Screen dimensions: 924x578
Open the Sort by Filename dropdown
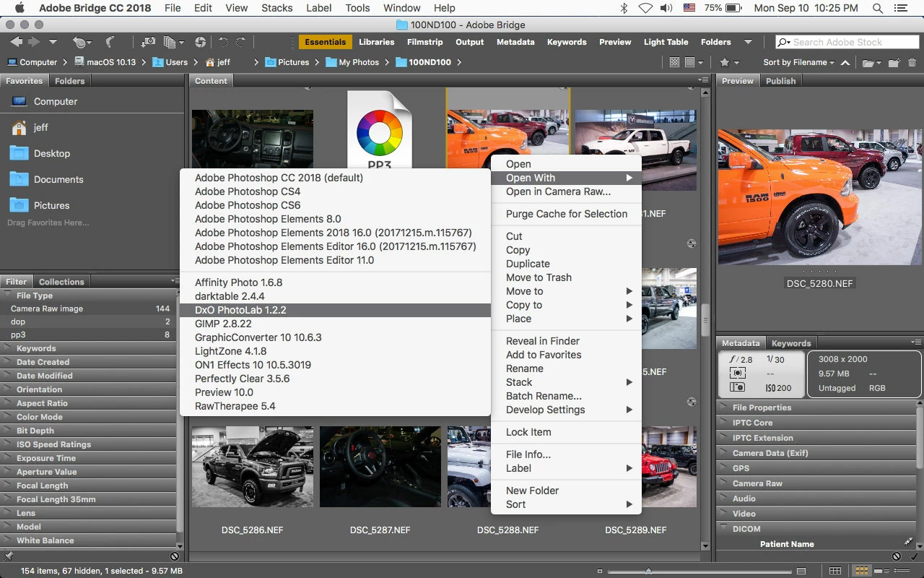tap(798, 63)
